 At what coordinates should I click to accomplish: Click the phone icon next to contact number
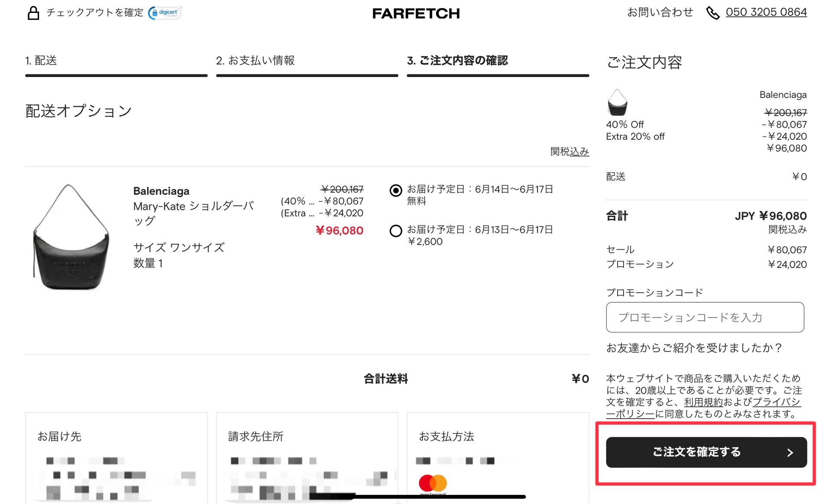click(x=713, y=13)
